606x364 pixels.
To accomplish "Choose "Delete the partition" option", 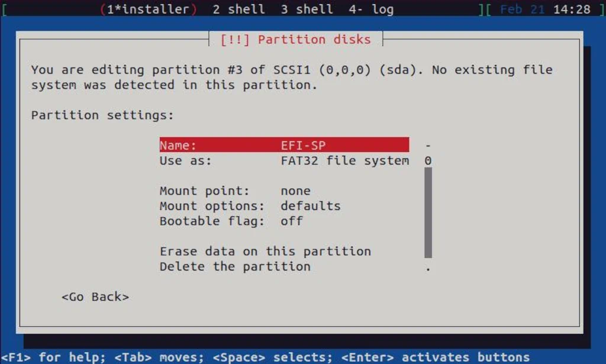I will (235, 266).
